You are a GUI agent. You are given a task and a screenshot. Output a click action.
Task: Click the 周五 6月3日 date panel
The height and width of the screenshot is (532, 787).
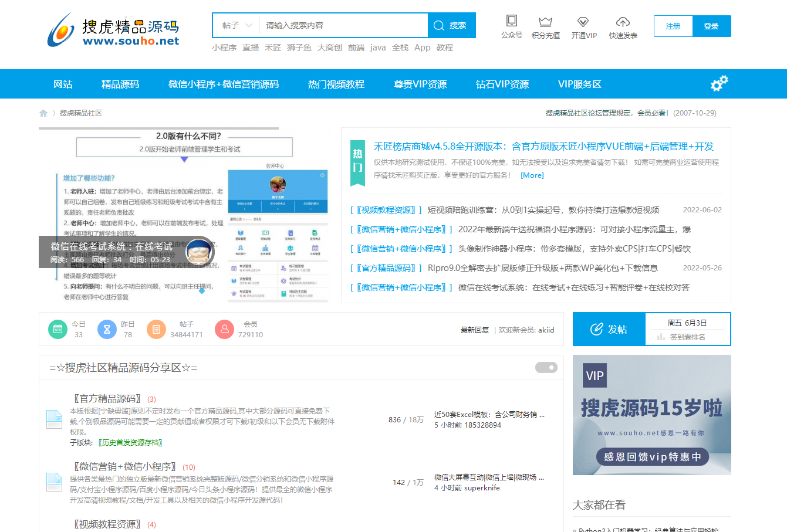point(687,323)
